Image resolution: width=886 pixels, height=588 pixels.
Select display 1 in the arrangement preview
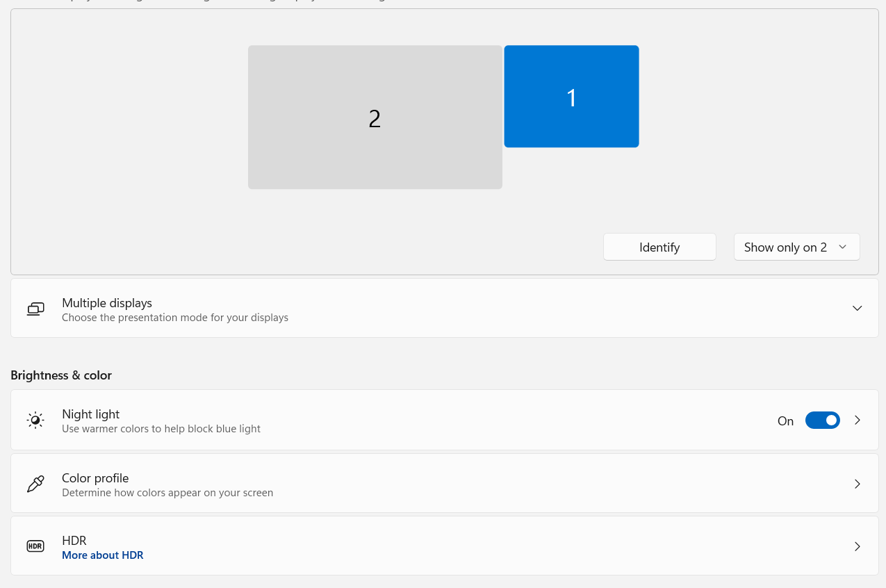tap(571, 96)
